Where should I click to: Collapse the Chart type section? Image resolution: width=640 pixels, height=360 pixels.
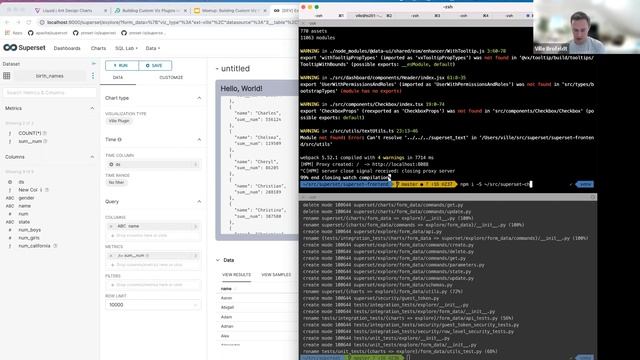[199, 98]
